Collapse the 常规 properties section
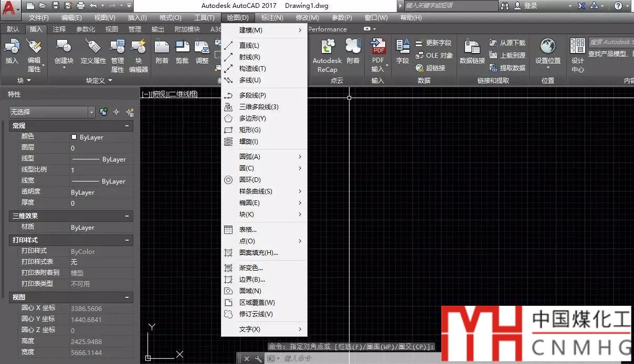This screenshot has height=364, width=634. click(127, 126)
